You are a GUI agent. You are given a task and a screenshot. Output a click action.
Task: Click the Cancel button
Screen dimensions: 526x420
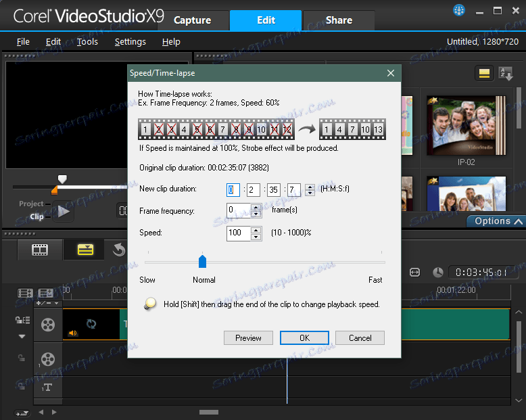[360, 337]
